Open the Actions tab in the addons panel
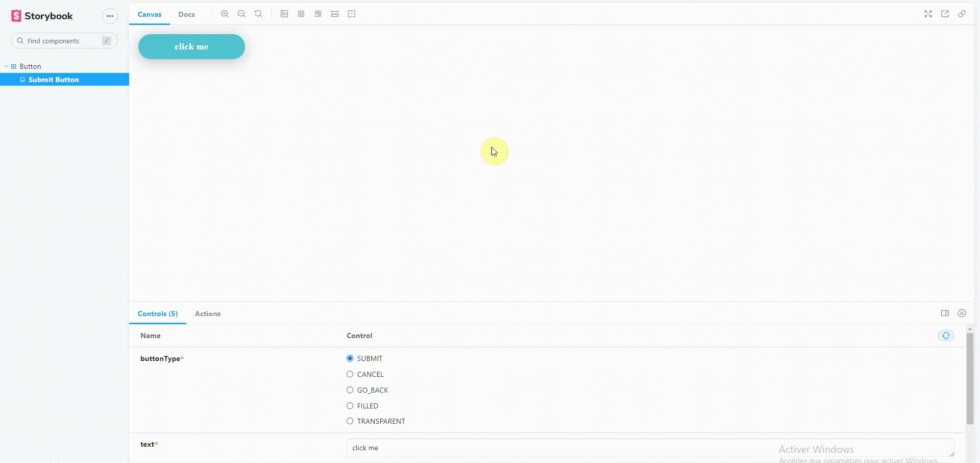 [x=207, y=314]
